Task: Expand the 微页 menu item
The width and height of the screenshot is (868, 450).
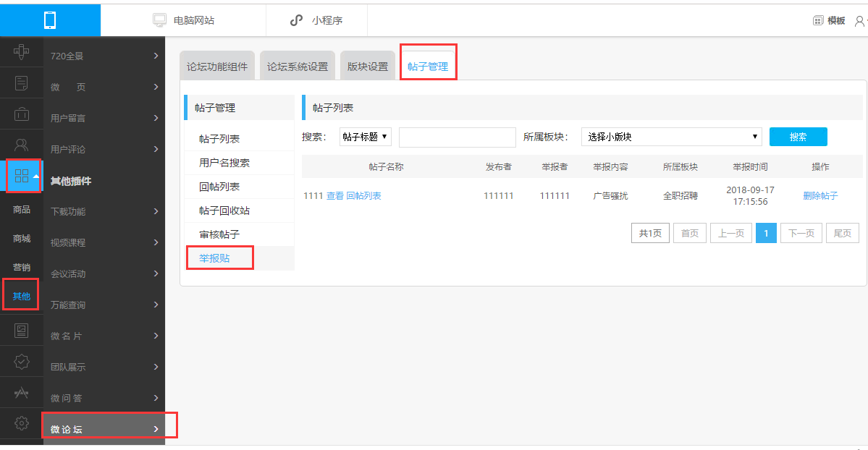Action: 104,87
